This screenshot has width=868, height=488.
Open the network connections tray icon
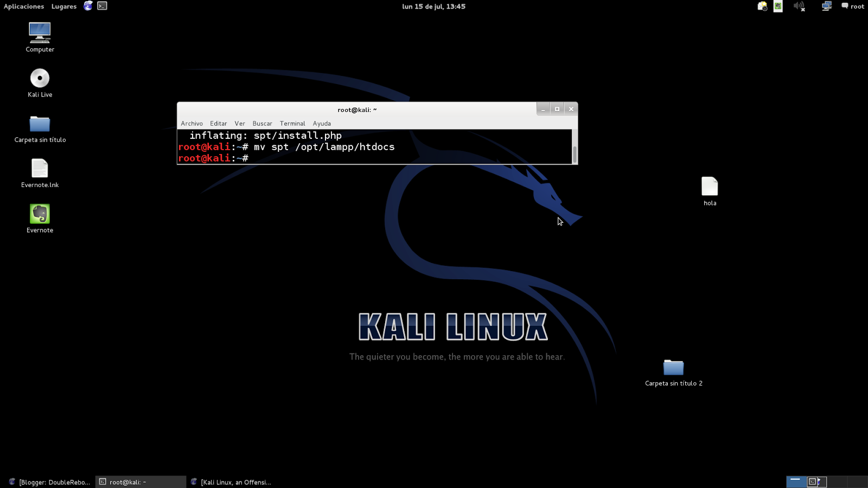coord(826,6)
